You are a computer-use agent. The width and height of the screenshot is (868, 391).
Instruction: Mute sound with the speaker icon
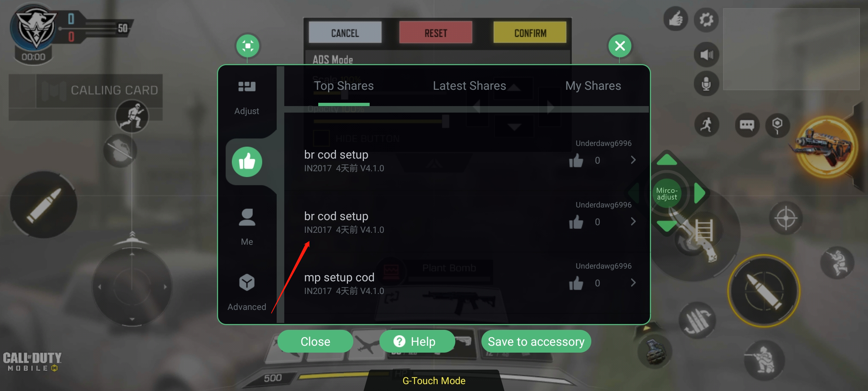706,55
